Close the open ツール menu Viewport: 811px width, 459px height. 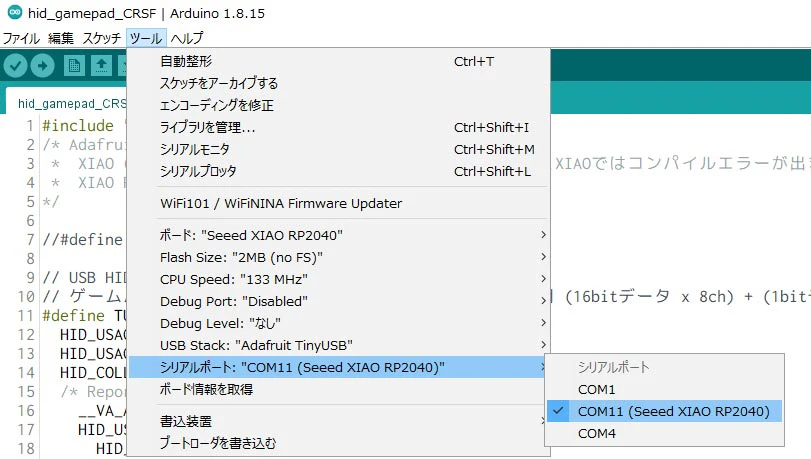(x=146, y=38)
